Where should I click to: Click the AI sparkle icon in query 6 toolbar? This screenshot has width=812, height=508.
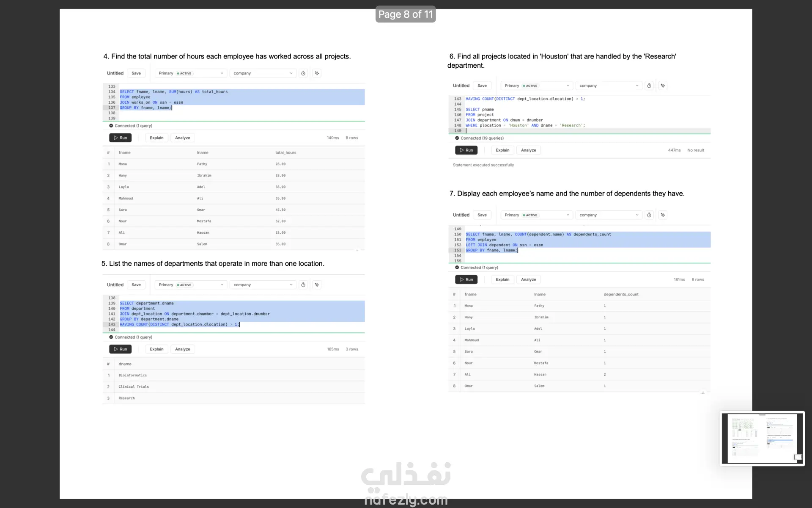663,86
